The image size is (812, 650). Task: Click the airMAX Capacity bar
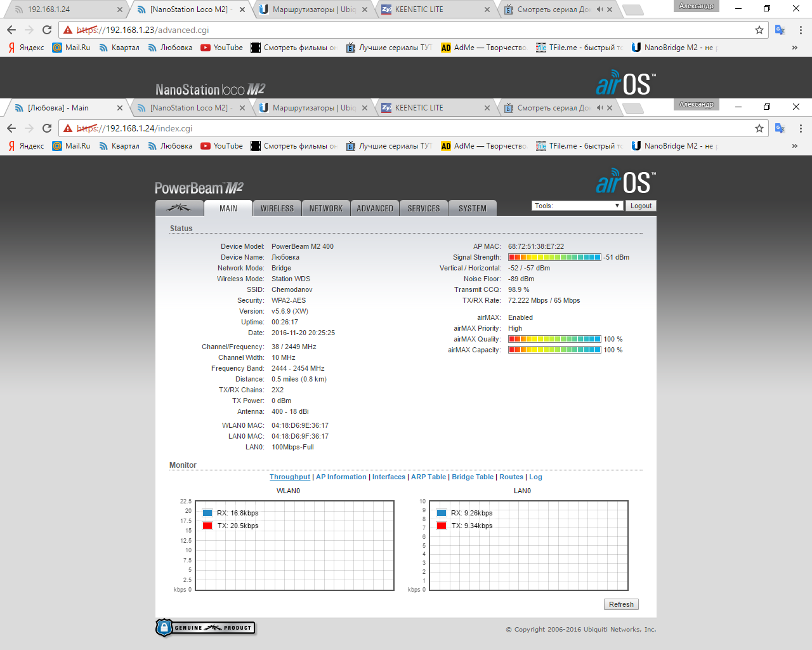554,350
